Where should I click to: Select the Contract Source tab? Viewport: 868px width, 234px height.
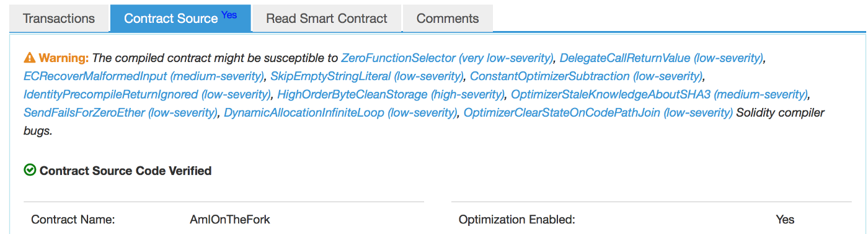pyautogui.click(x=180, y=18)
